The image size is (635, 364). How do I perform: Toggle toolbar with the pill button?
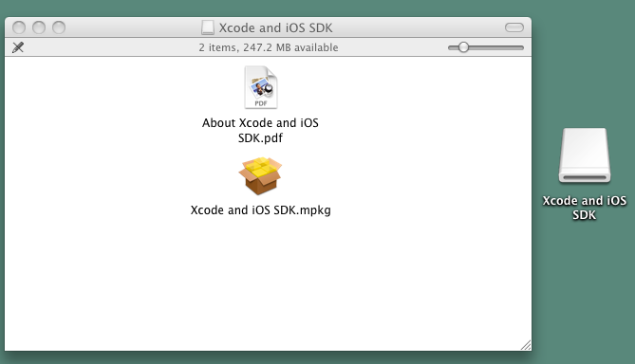coord(514,27)
